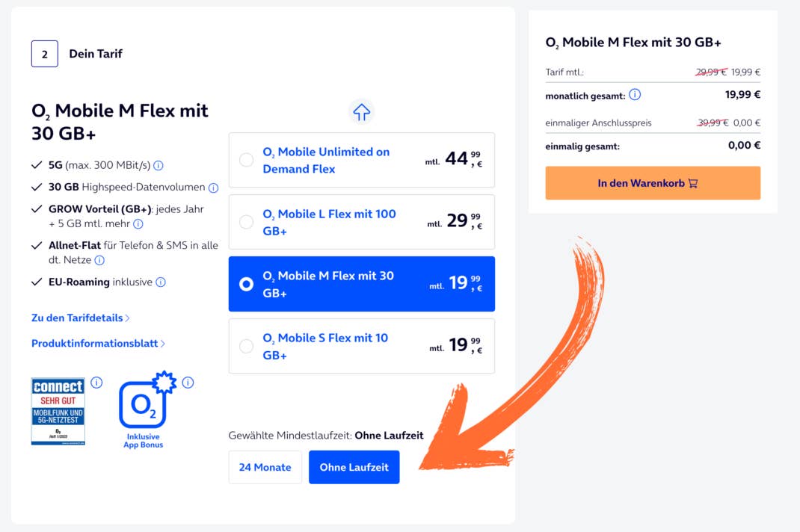Open Zu den Tarifdetails link
800x532 pixels.
[81, 318]
